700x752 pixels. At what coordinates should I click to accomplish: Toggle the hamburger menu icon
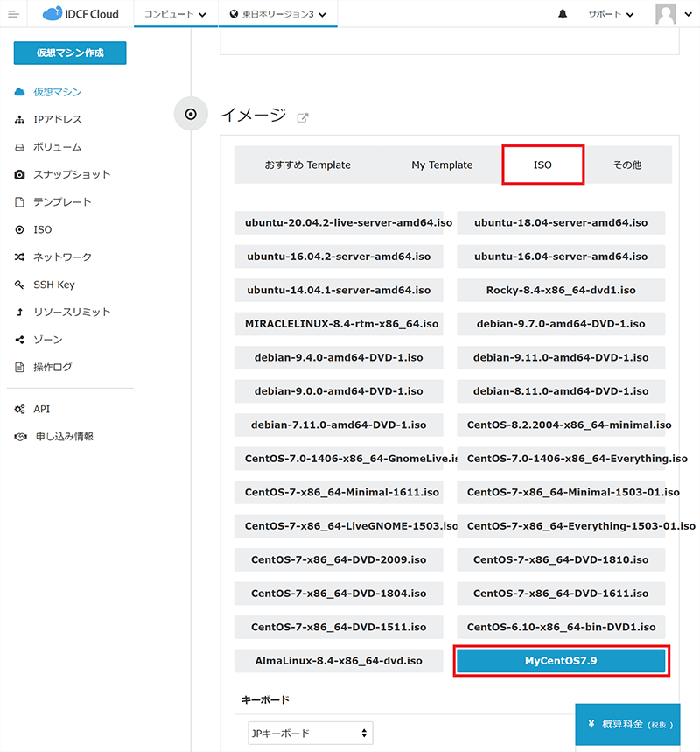click(x=13, y=14)
